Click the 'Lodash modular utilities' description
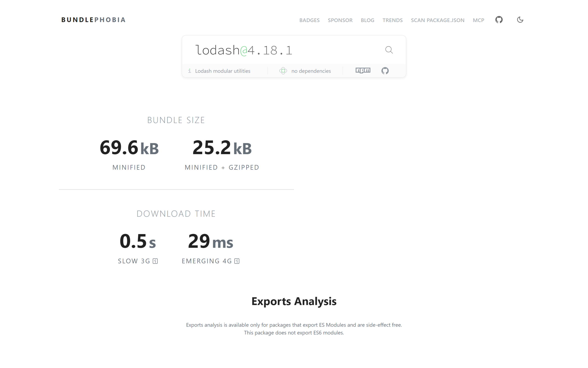The width and height of the screenshot is (588, 368). pos(223,71)
